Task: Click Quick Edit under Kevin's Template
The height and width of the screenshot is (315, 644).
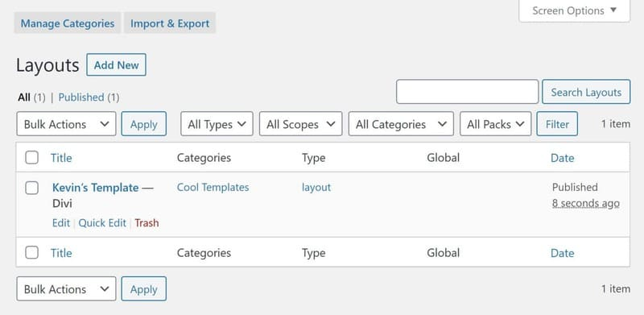Action: 102,223
